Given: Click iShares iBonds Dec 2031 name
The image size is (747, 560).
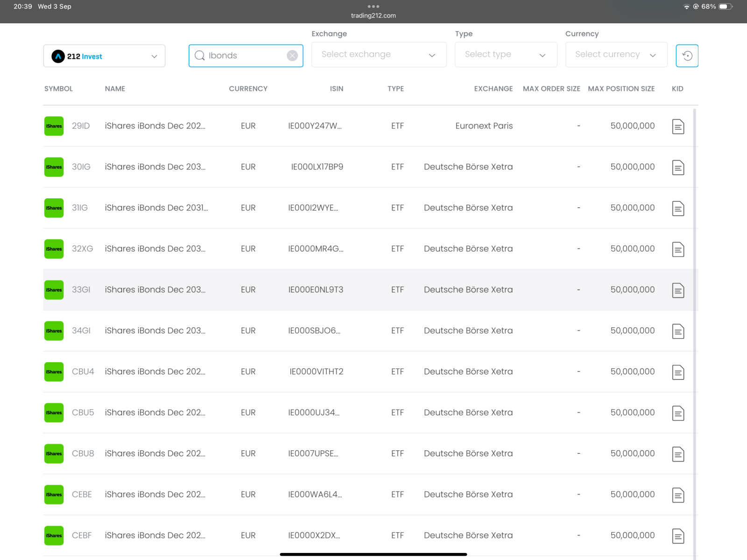Looking at the screenshot, I should click(156, 208).
